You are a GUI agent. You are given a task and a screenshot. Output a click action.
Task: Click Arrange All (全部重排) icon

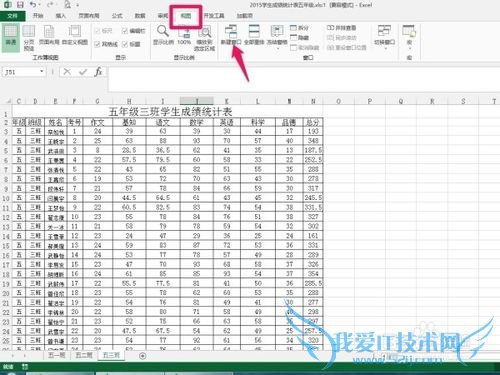pos(254,31)
